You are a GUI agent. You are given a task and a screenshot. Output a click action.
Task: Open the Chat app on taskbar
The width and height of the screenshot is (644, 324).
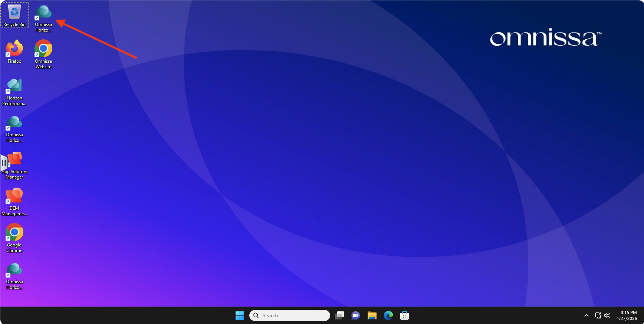[355, 315]
